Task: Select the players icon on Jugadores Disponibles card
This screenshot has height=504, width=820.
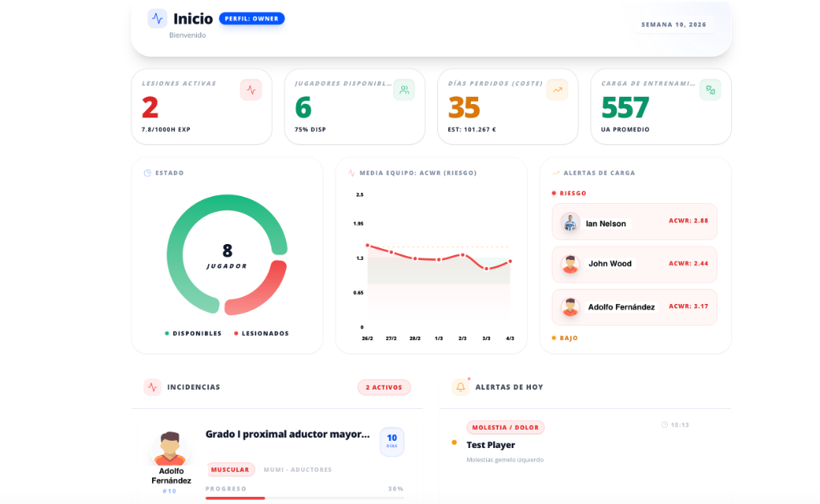Action: 404,90
